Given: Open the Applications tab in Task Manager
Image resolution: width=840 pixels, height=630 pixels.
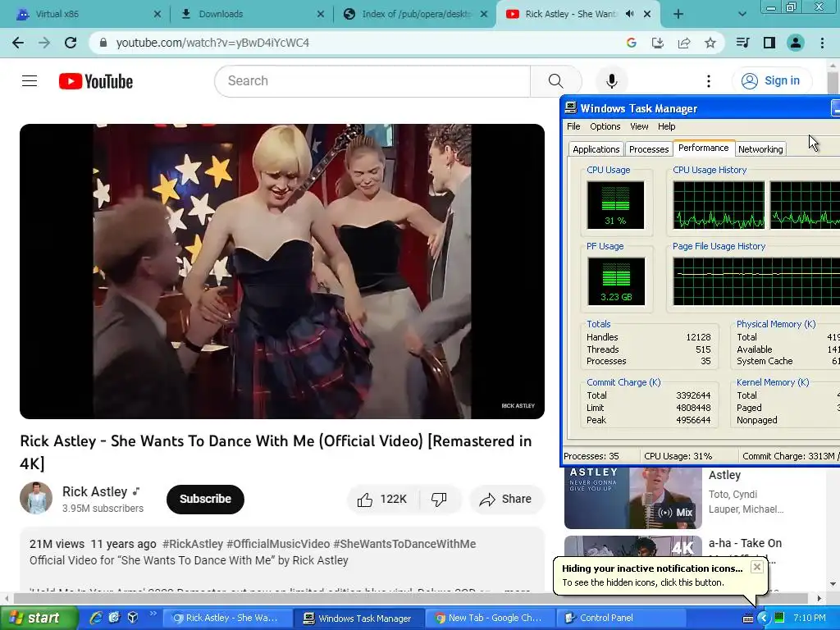Looking at the screenshot, I should pyautogui.click(x=596, y=149).
